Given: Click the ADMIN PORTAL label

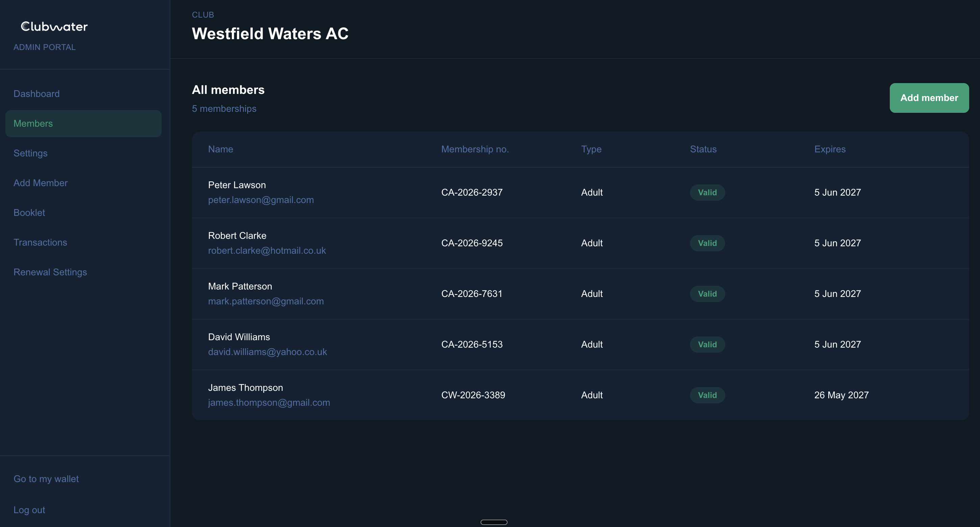Looking at the screenshot, I should tap(45, 47).
